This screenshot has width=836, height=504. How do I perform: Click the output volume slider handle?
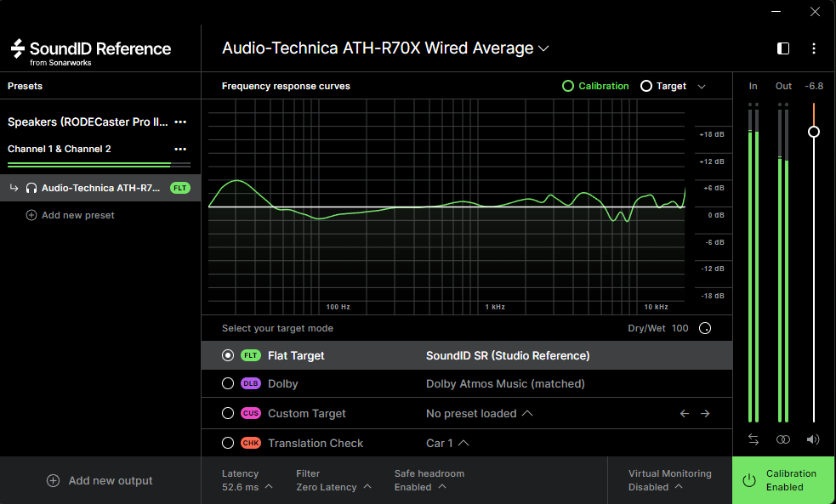click(814, 132)
